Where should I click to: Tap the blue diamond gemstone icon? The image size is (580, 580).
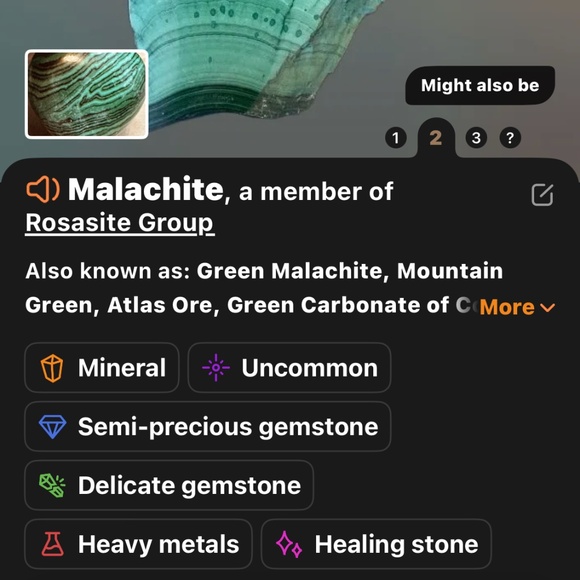53,426
